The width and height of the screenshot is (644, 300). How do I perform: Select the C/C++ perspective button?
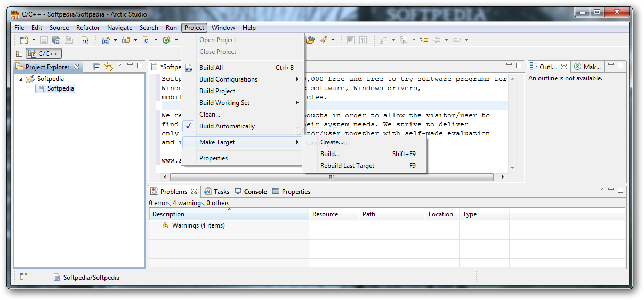click(44, 53)
